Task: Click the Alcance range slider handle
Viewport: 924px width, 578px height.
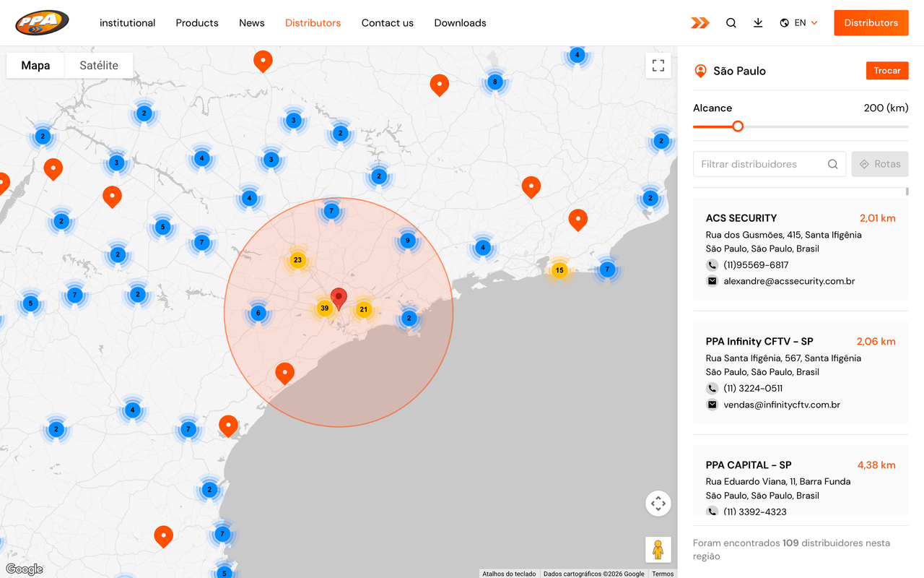Action: [738, 126]
